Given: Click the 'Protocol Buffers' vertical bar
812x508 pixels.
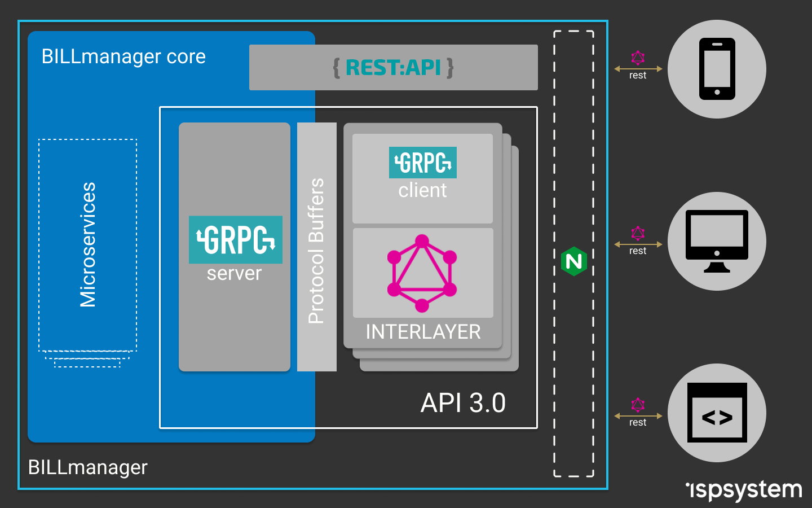Looking at the screenshot, I should point(317,247).
